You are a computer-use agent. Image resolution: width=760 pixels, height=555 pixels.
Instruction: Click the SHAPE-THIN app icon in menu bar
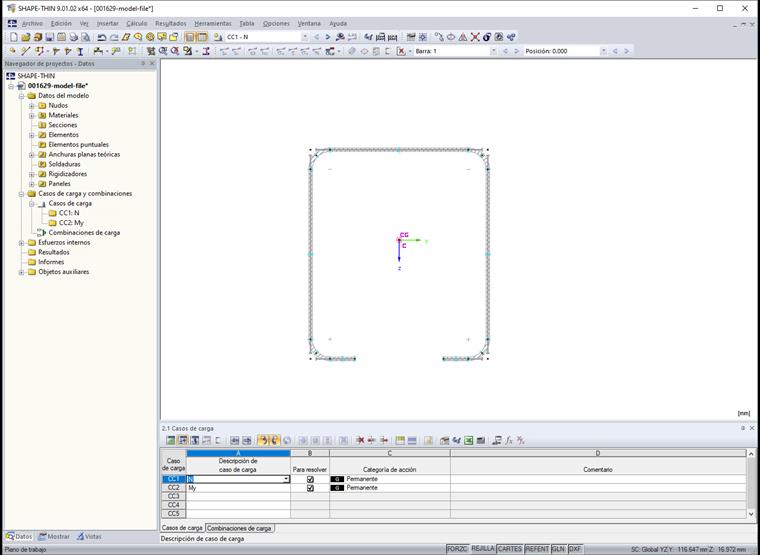[x=12, y=23]
